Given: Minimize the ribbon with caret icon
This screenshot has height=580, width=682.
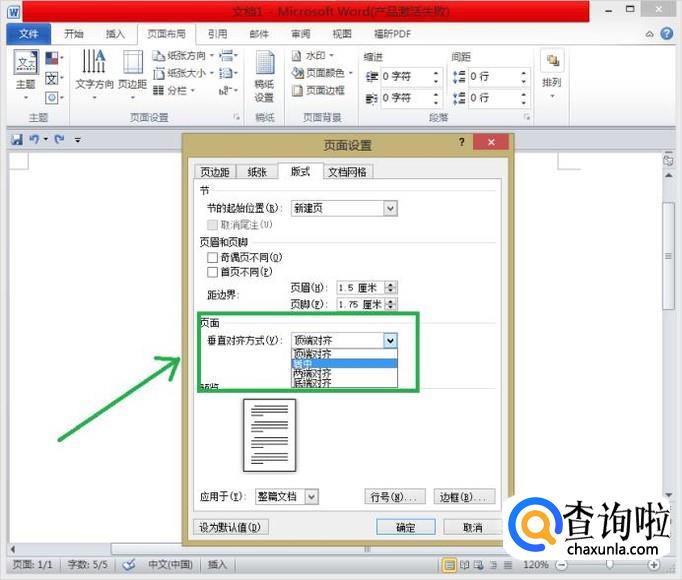Looking at the screenshot, I should click(649, 34).
